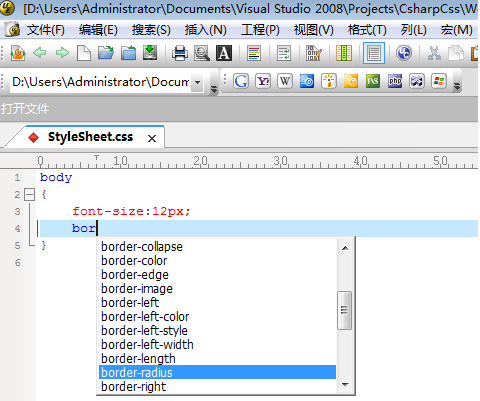
Task: Open the 格式(T) menu
Action: pos(367,30)
